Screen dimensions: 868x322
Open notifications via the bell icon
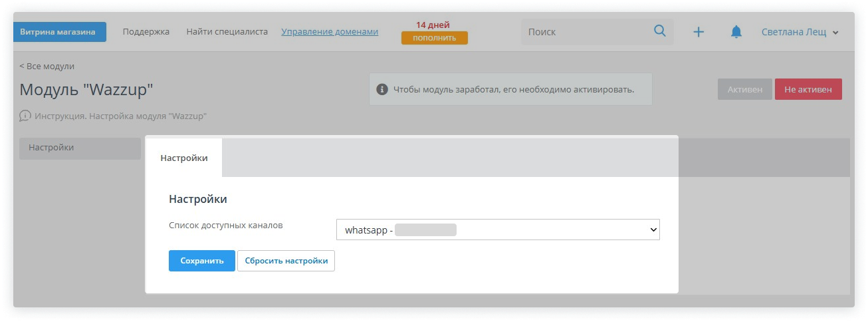tap(736, 32)
